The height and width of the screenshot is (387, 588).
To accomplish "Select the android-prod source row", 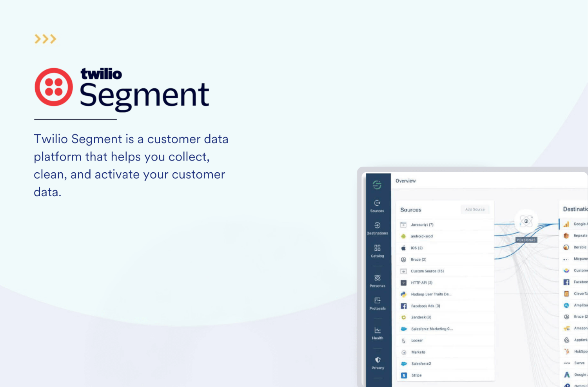I will (421, 236).
